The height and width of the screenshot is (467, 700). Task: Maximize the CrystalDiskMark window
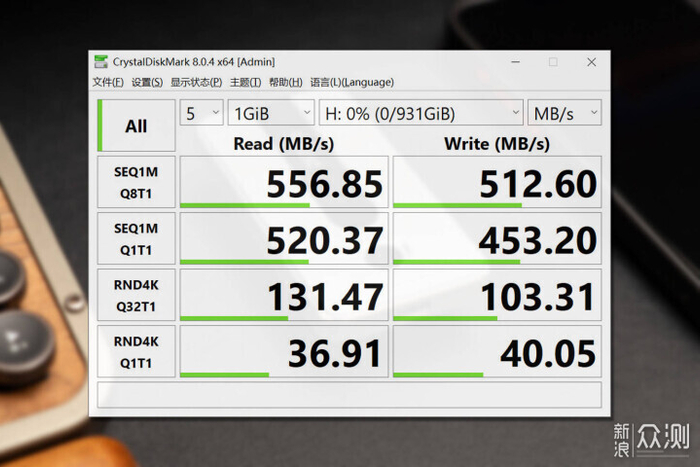tap(553, 62)
